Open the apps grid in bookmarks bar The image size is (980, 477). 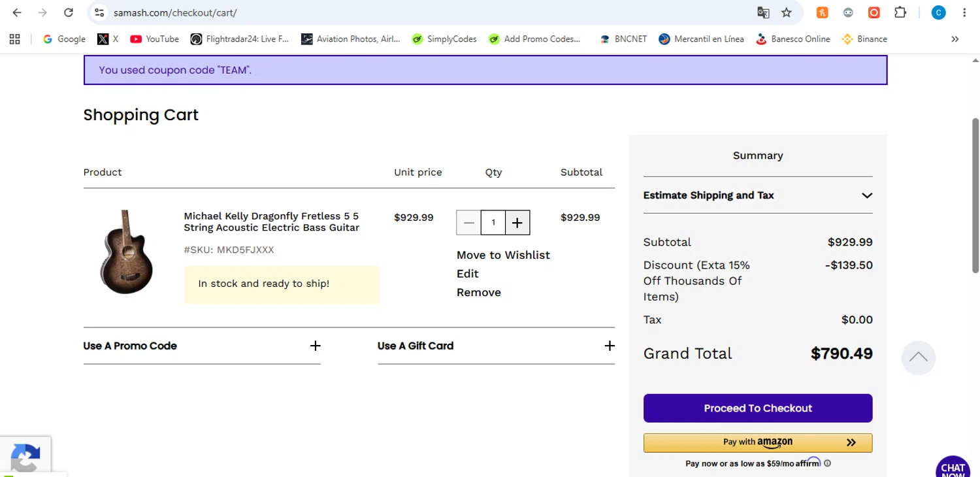point(14,39)
